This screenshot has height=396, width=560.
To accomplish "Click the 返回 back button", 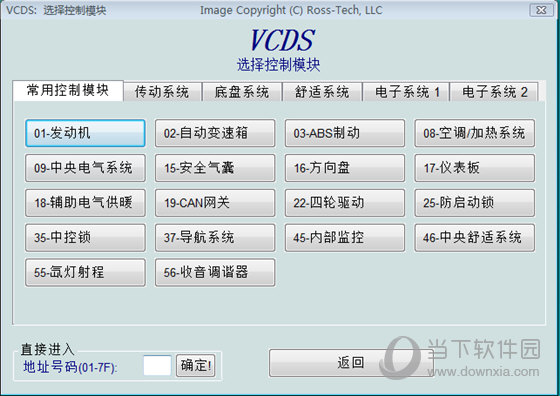I will (x=351, y=363).
